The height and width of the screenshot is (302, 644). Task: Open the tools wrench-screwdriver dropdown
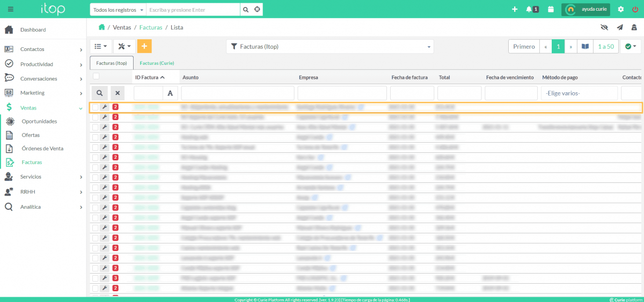(125, 46)
